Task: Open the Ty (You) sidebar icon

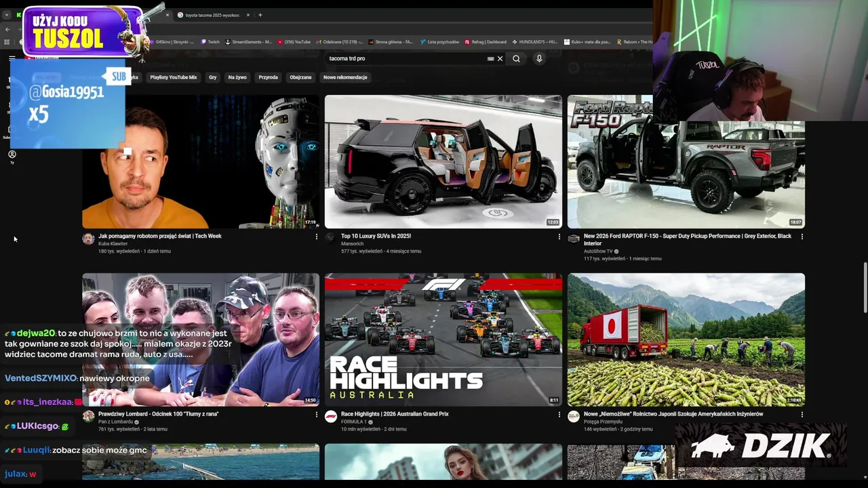Action: tap(12, 157)
